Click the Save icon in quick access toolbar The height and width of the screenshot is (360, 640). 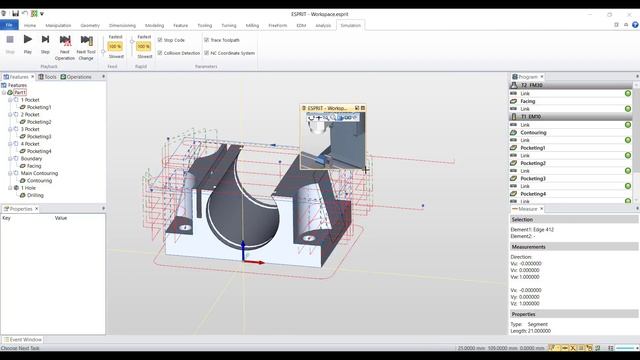point(16,13)
